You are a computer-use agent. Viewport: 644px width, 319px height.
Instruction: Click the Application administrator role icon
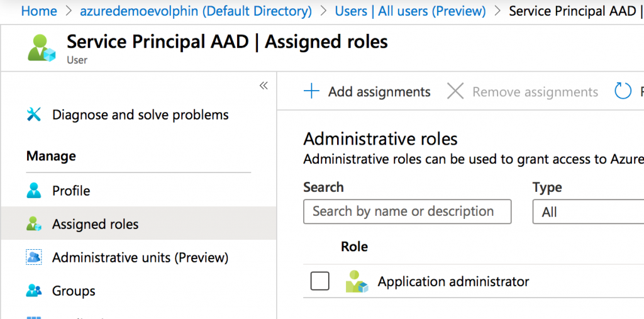[357, 281]
